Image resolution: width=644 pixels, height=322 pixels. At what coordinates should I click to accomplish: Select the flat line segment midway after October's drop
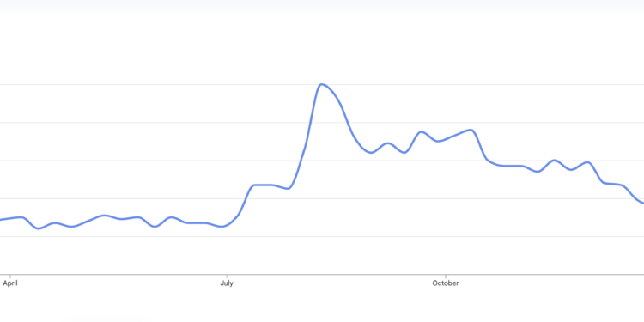click(x=512, y=166)
